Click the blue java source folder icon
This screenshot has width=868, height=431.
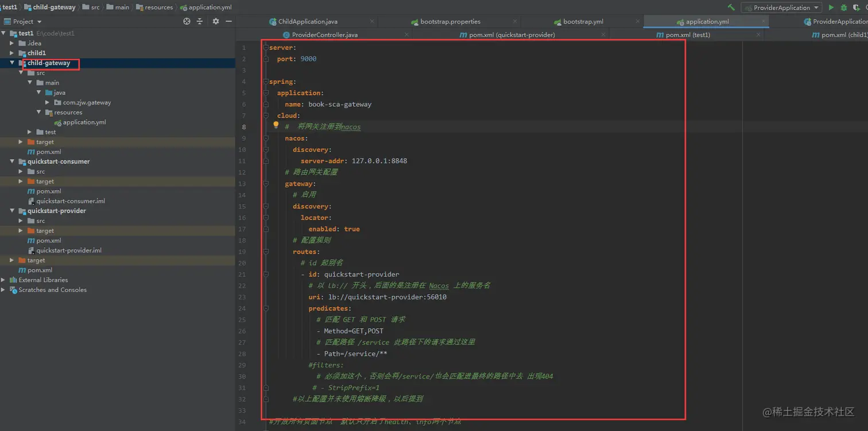point(49,93)
